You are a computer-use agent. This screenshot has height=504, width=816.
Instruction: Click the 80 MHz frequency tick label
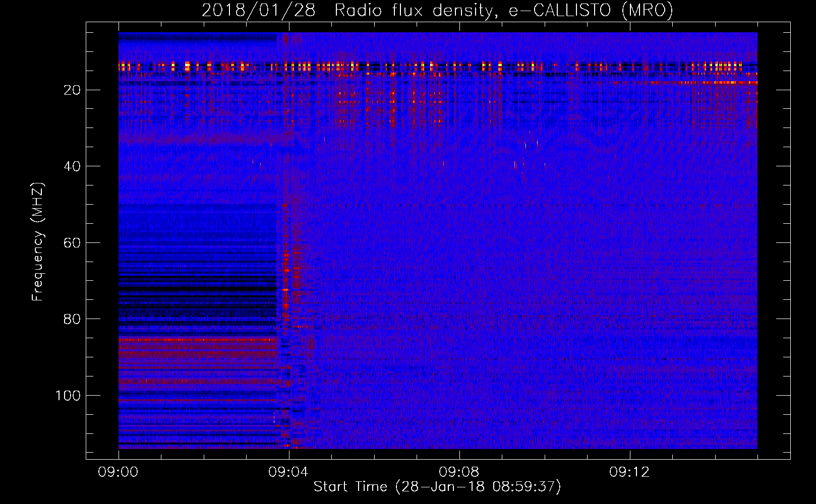tap(72, 319)
